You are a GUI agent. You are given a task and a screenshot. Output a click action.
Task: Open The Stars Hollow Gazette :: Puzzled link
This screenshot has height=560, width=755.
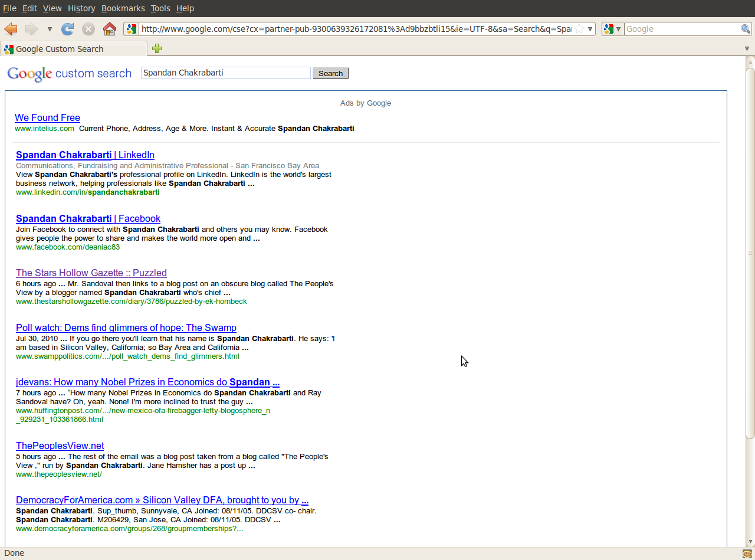point(91,273)
